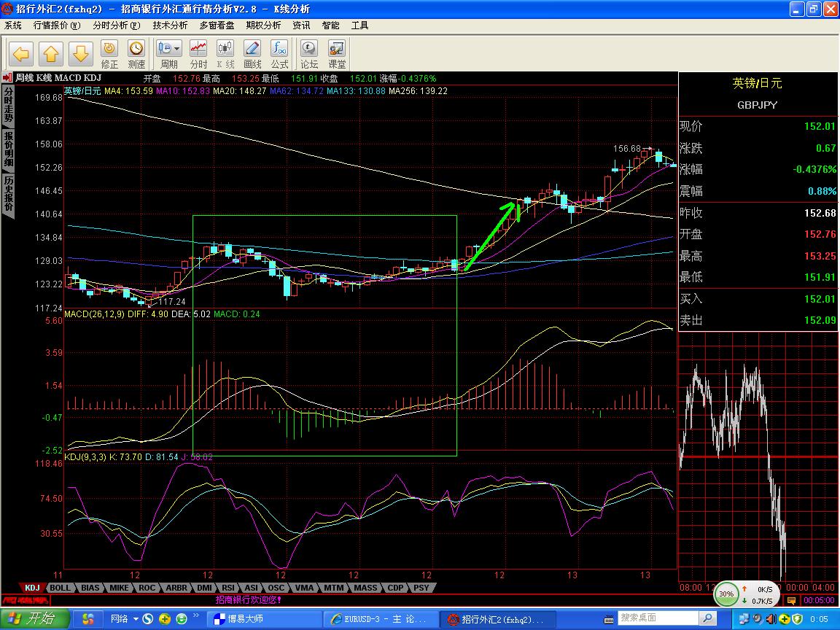Switch to the PSY indicator tab
This screenshot has height=630, width=840.
[x=421, y=588]
